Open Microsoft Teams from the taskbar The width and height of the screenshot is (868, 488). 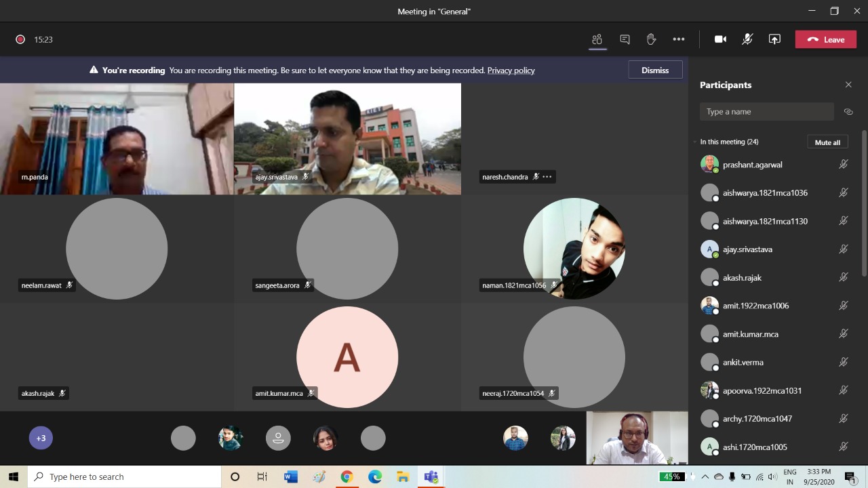pyautogui.click(x=431, y=476)
